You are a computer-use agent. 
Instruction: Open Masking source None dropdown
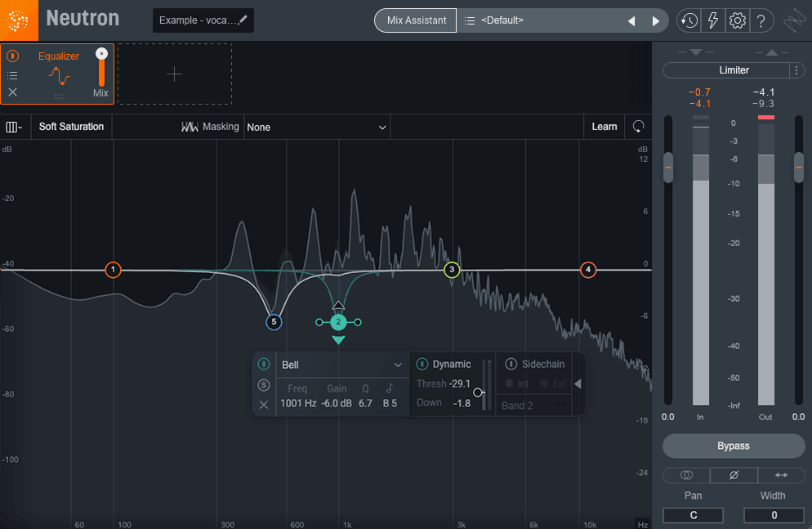coord(317,127)
